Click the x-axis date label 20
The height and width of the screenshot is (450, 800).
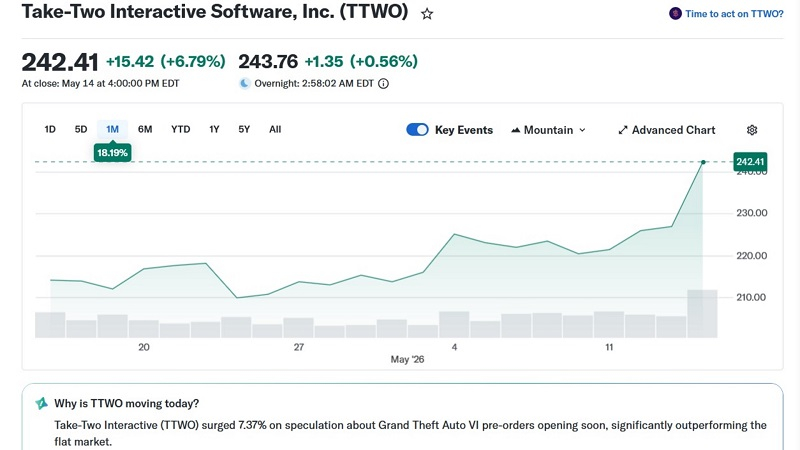144,347
